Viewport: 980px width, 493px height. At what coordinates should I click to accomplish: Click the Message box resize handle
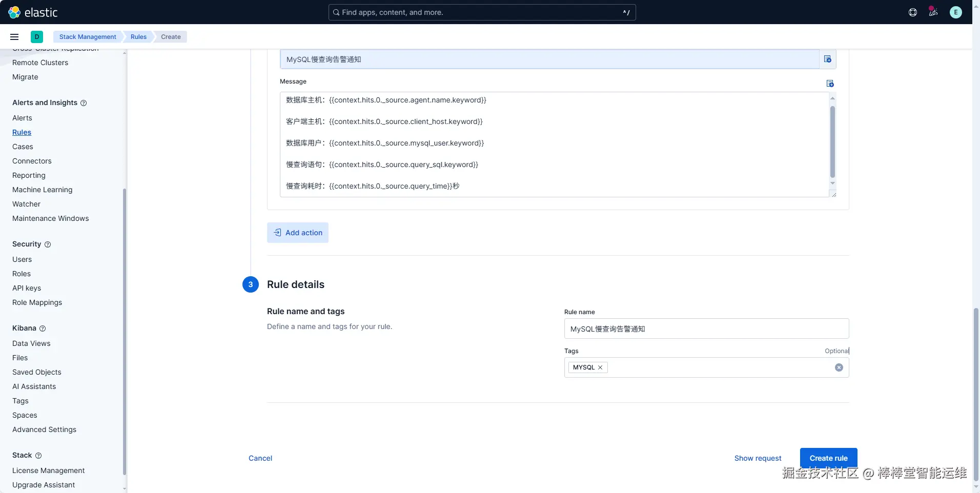tap(833, 194)
